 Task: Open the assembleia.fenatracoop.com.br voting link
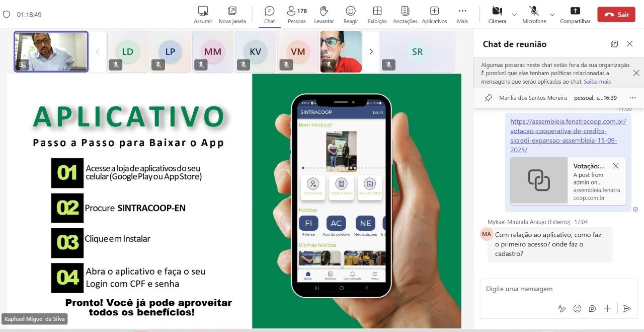[x=568, y=136]
